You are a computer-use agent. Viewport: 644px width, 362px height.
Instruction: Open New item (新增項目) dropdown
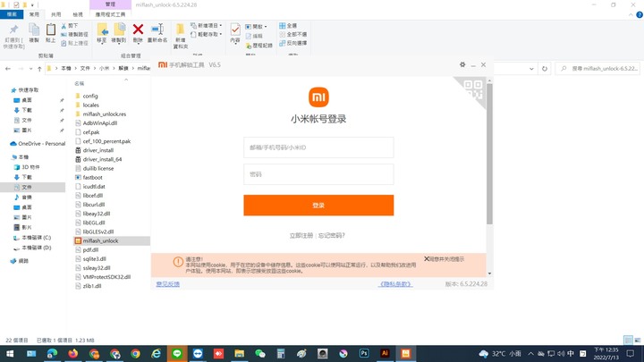[x=207, y=25]
